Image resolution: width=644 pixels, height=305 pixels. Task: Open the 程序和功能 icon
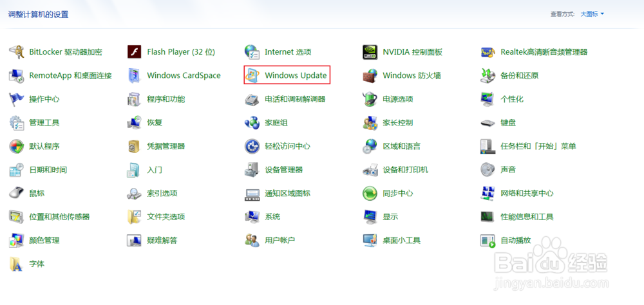135,99
